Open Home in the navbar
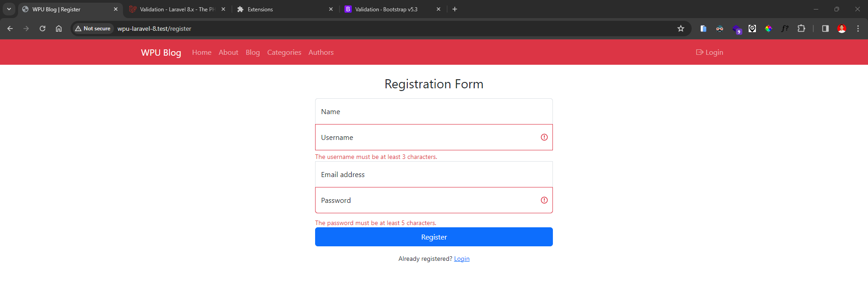 click(202, 53)
